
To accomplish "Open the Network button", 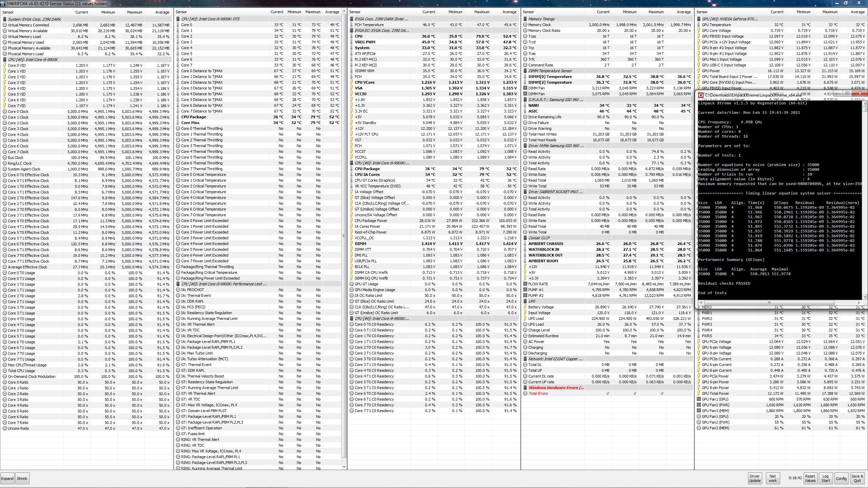I will pos(773,478).
